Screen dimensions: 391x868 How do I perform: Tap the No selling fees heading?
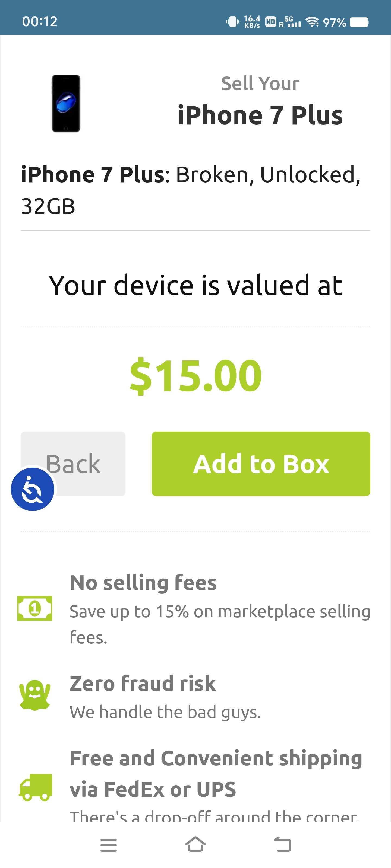point(143,583)
